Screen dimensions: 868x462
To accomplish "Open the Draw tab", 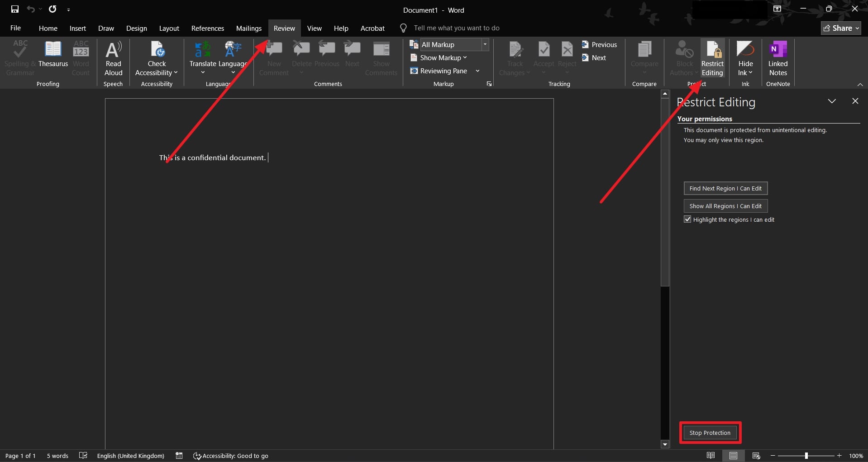I will [106, 28].
